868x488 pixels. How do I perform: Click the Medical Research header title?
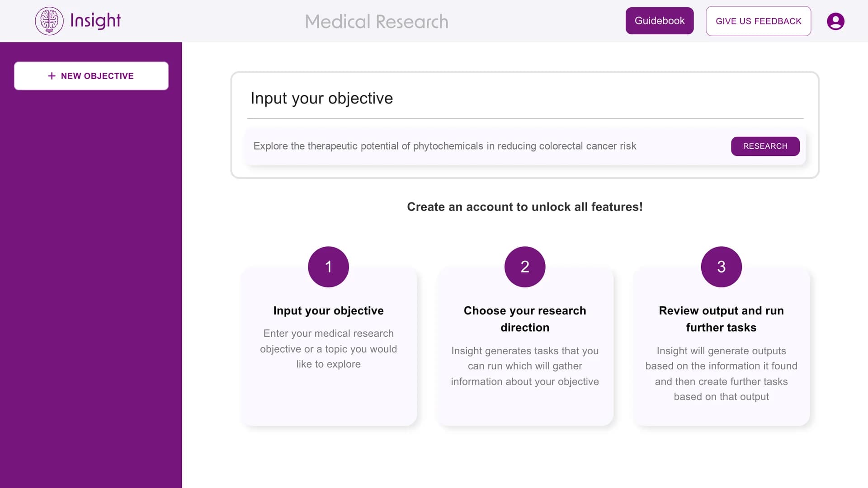[x=377, y=22]
